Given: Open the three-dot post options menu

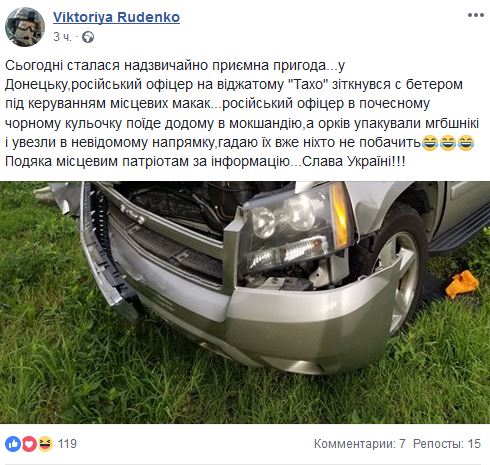Looking at the screenshot, I should click(476, 15).
